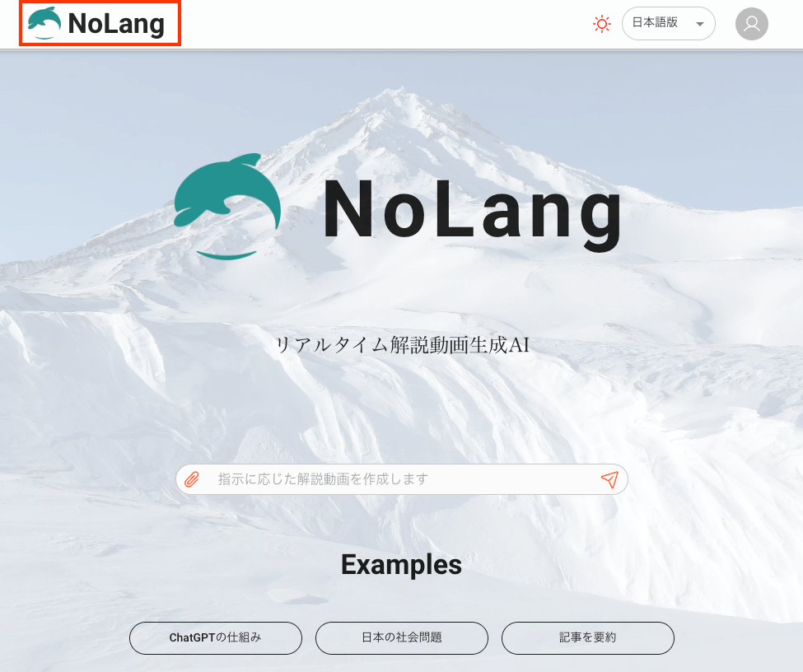Click the teal swoosh under the large dolphin
The width and height of the screenshot is (803, 672).
coord(226,254)
